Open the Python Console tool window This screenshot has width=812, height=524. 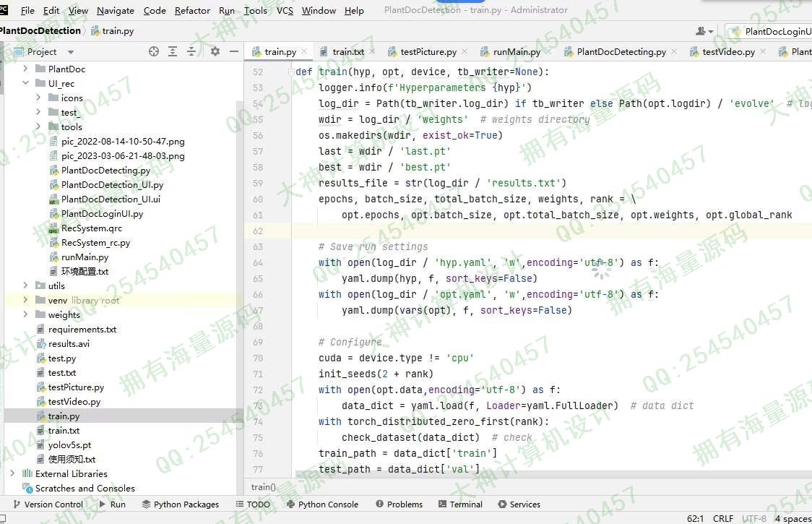[322, 504]
